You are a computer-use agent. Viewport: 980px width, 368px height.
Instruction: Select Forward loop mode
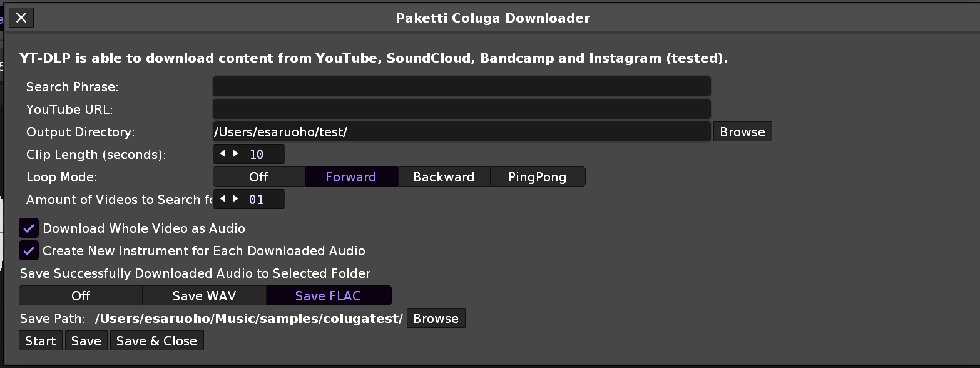click(351, 177)
